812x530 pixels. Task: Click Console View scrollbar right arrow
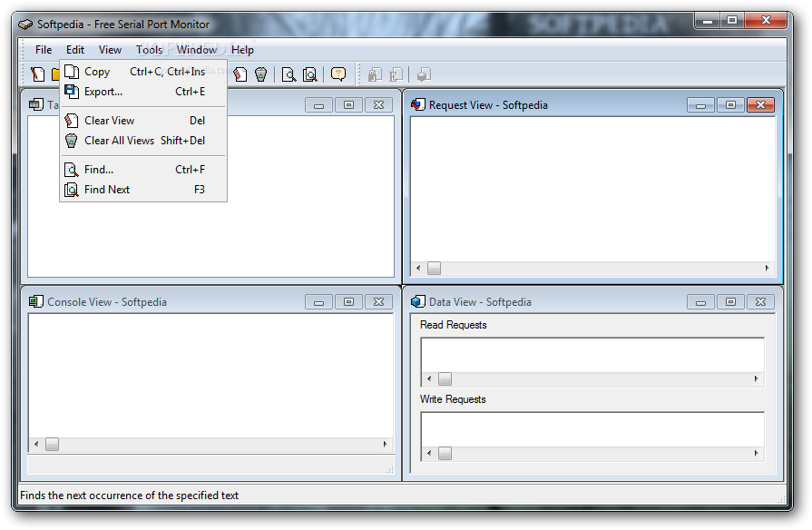click(385, 444)
